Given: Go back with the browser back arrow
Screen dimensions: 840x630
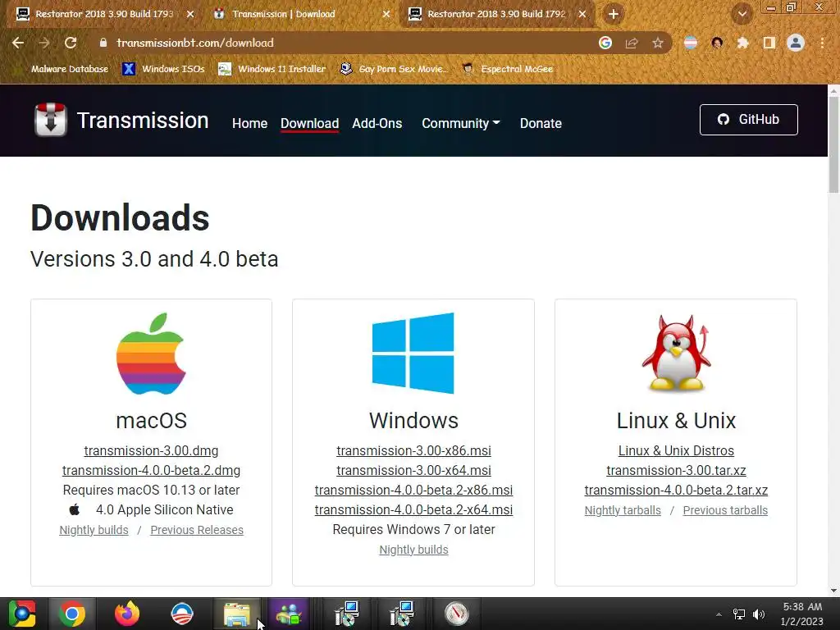Looking at the screenshot, I should click(18, 43).
